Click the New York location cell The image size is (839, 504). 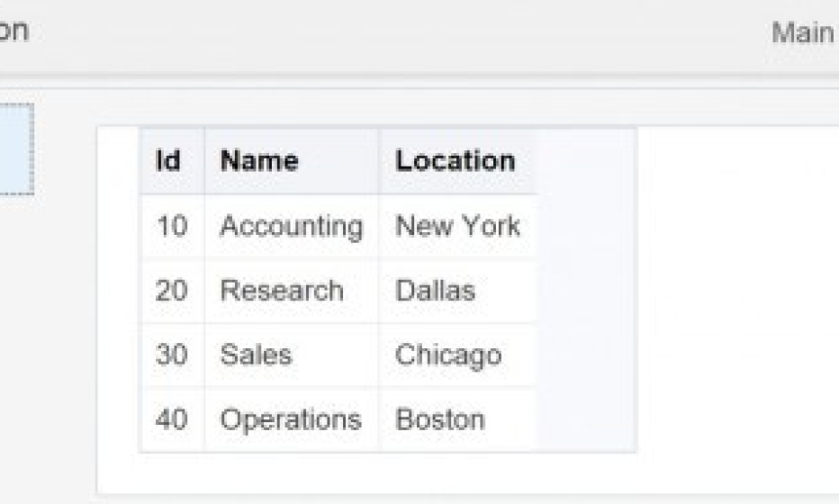coord(457,226)
